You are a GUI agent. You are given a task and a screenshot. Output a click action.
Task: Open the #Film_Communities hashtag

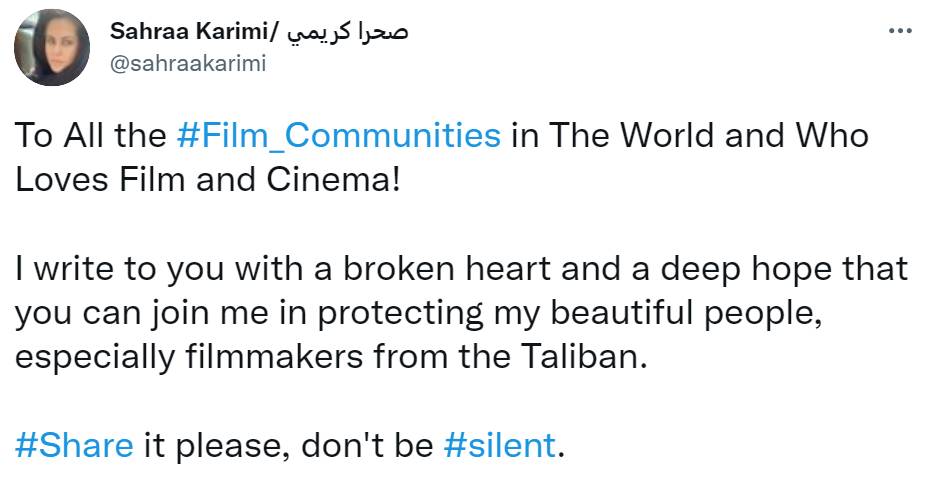338,135
